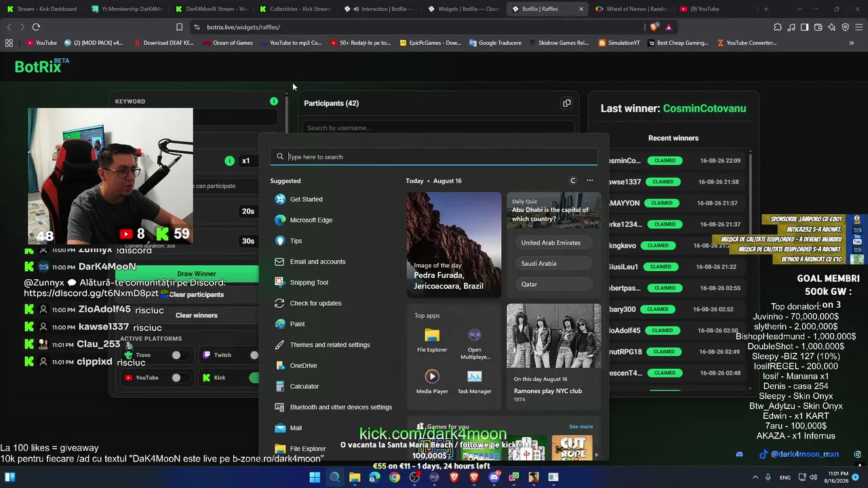Launch Snipping Tool from suggestions
Screen dimensions: 868x488
click(301, 283)
